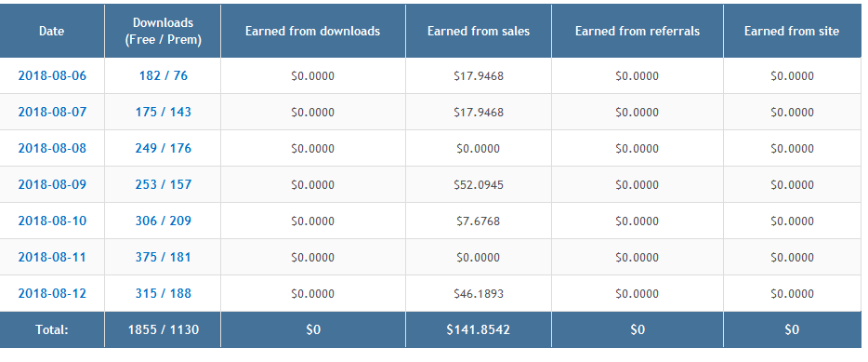Click the 315 / 188 downloads link
This screenshot has height=362, width=868.
164,294
